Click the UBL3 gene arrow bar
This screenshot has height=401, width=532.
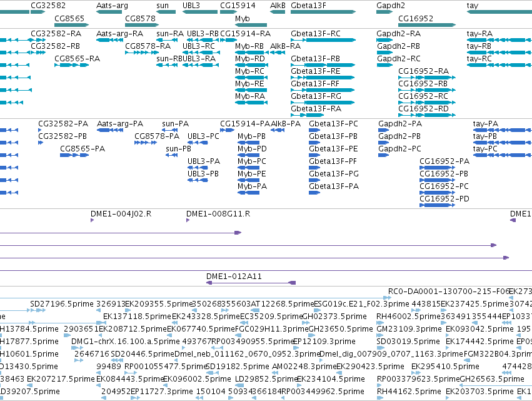click(200, 12)
